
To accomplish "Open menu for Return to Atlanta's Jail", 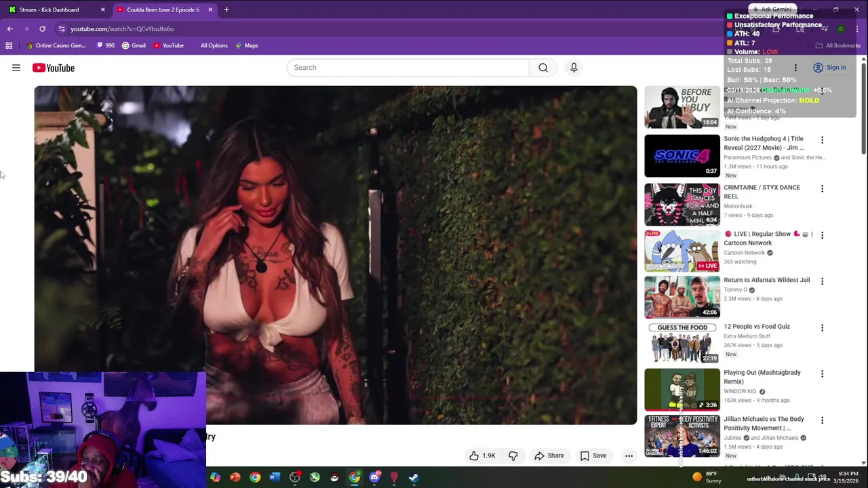I will point(822,281).
